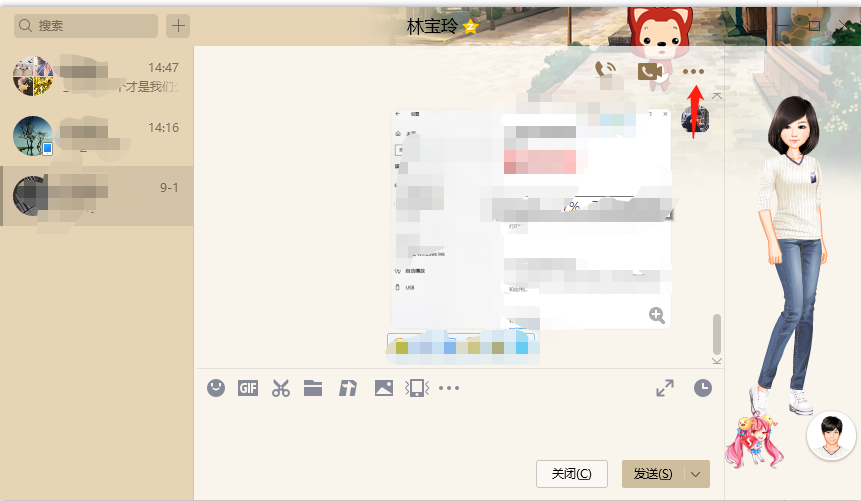Expand more input toolbar options
The width and height of the screenshot is (861, 501).
449,388
